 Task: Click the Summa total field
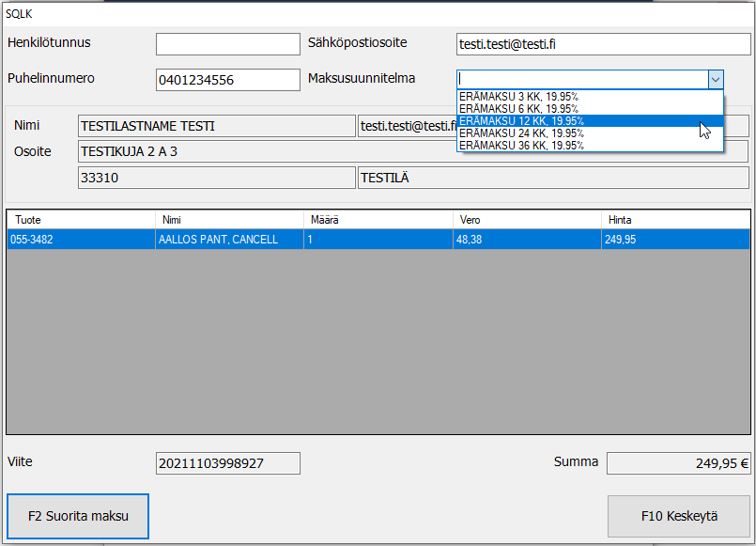pos(678,463)
